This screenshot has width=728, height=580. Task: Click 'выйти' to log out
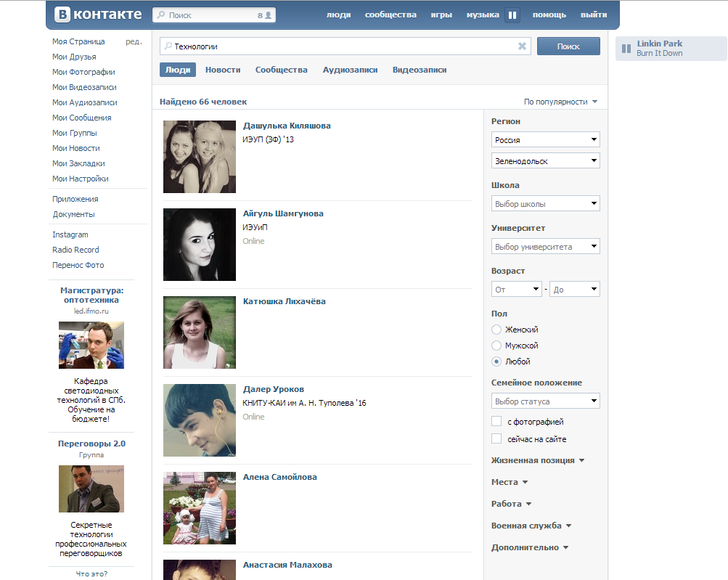594,15
